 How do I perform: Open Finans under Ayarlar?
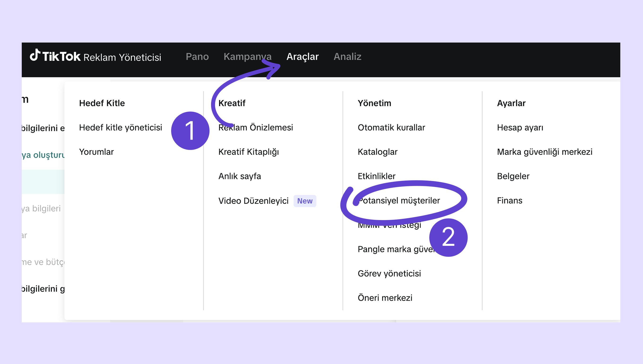pyautogui.click(x=509, y=200)
